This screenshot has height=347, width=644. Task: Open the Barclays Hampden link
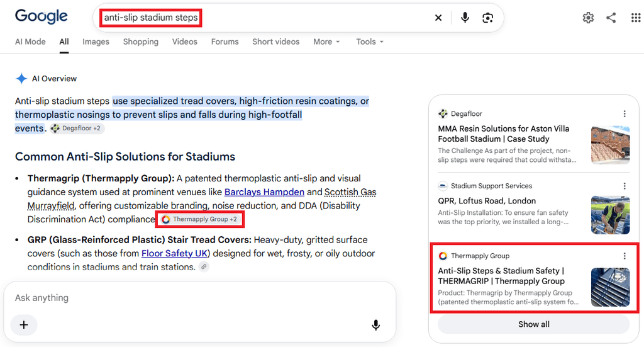pos(264,192)
